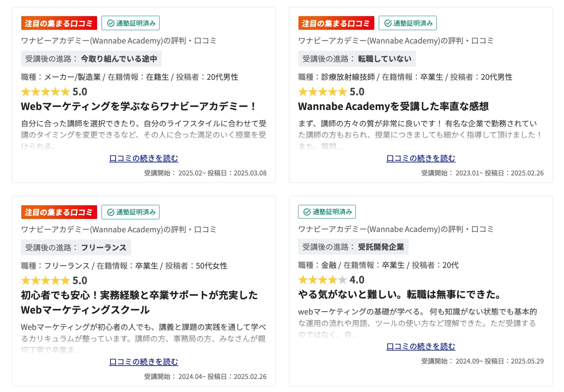The image size is (564, 392).
Task: Click the 5.0 star rating in メーカー/製造業 review
Action: click(54, 91)
